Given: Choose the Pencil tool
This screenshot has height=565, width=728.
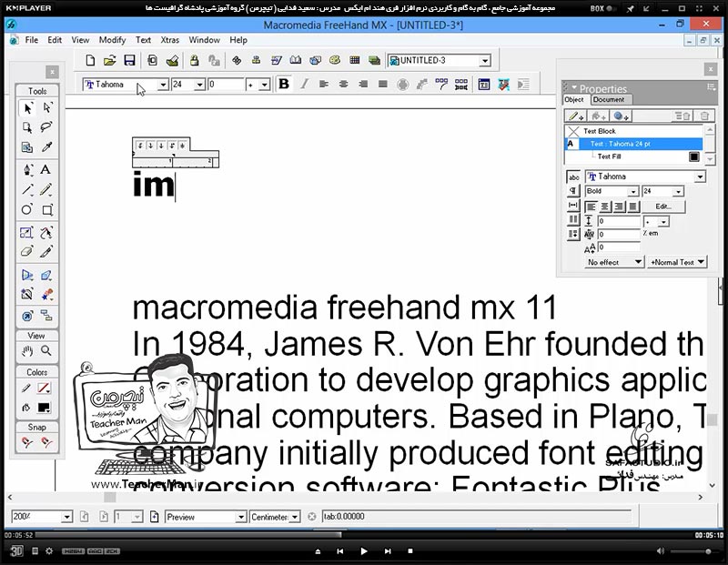Looking at the screenshot, I should [x=46, y=189].
